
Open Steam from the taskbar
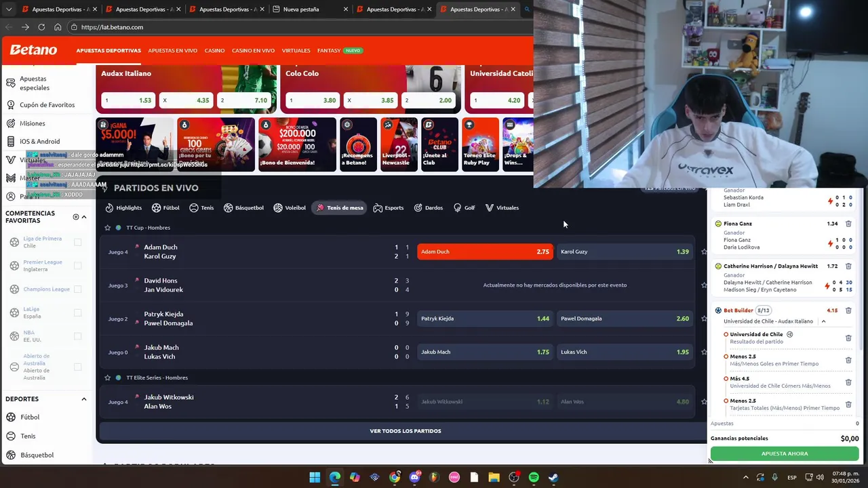pos(553,477)
